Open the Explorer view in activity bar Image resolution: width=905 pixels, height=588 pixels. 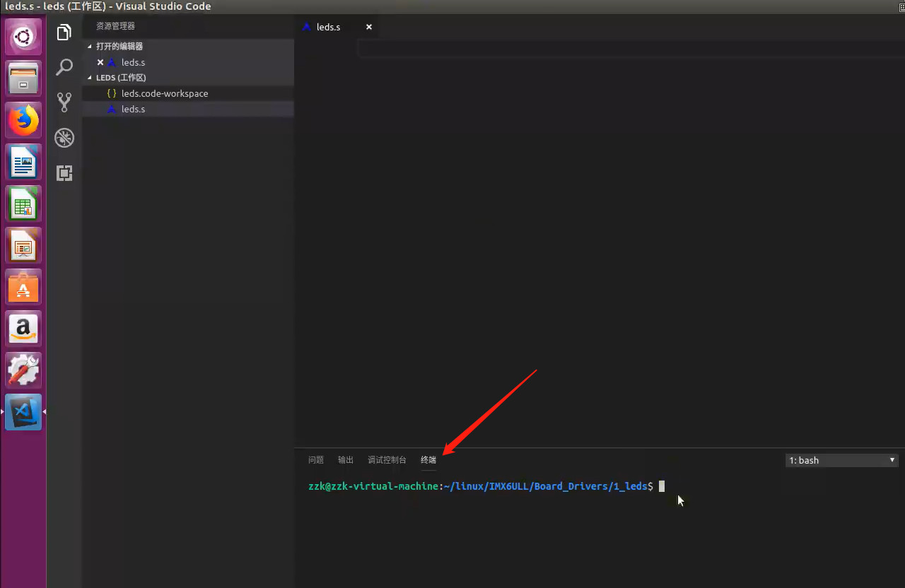[x=64, y=33]
